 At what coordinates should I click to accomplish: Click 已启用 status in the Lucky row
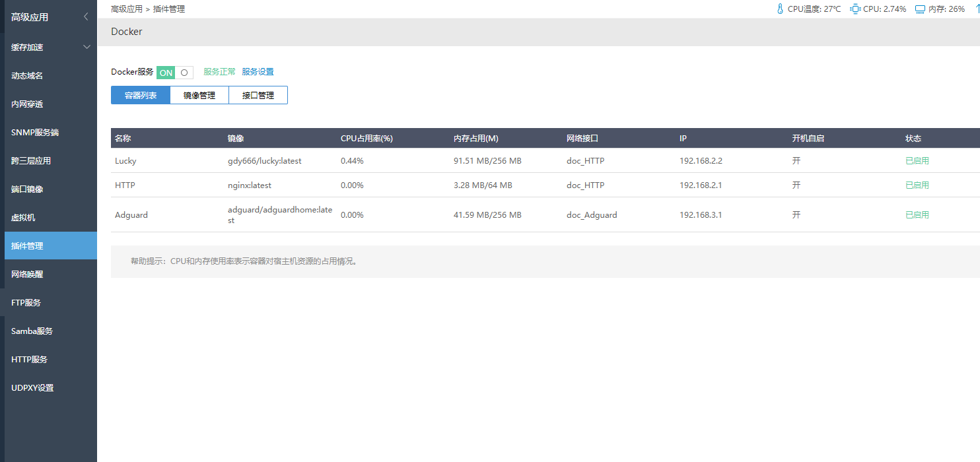pos(917,160)
